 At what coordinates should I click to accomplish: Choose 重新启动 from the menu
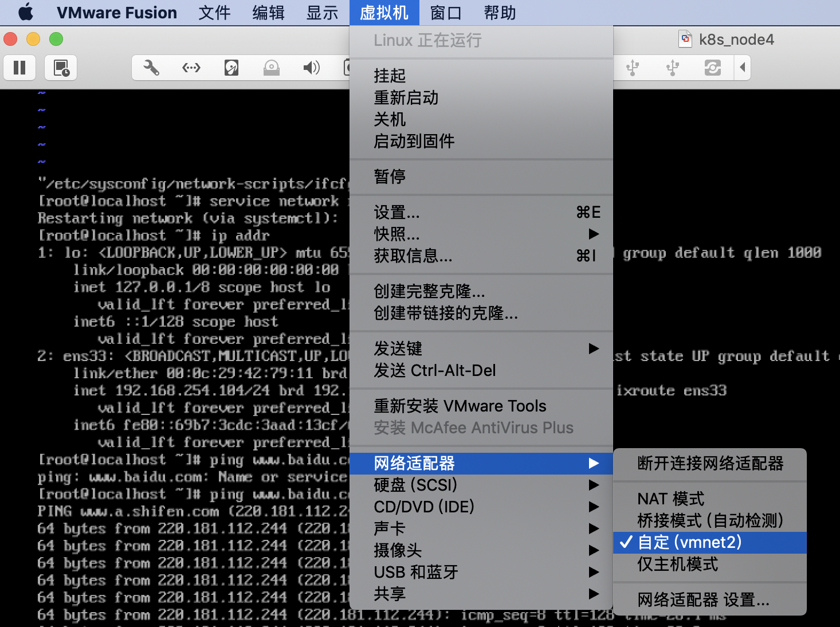coord(481,97)
